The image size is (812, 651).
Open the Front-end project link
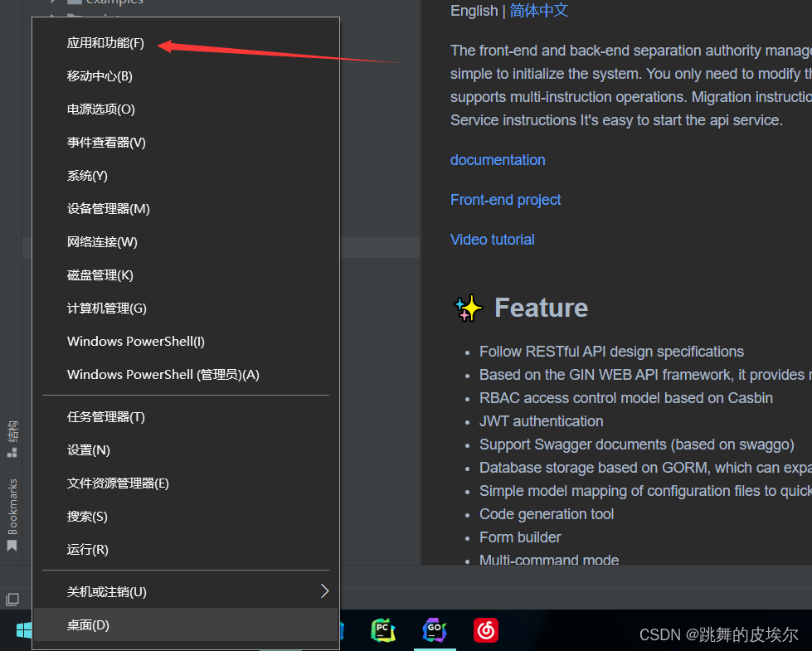click(505, 200)
